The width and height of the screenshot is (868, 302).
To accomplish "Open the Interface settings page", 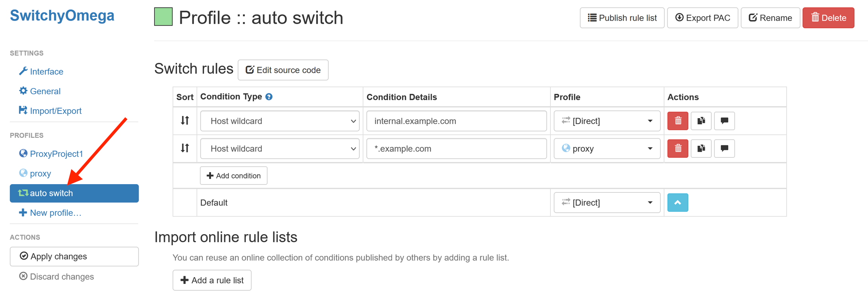I will coord(46,72).
